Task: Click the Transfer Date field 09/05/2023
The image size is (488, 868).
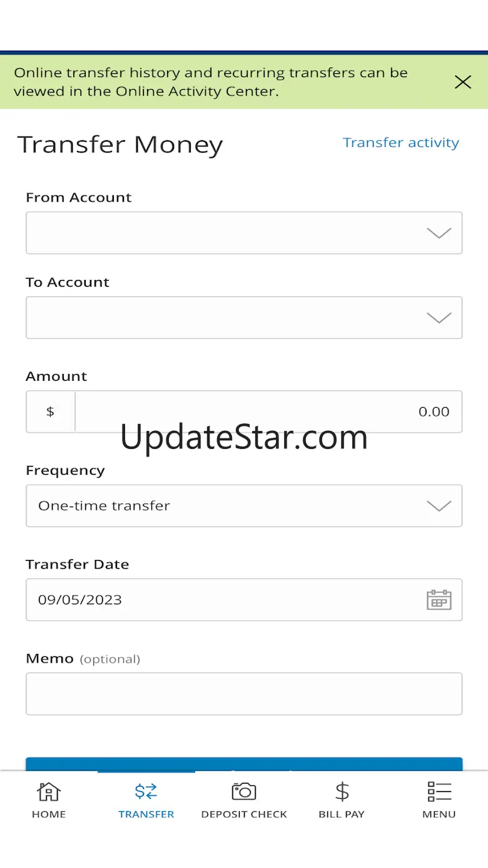Action: tap(244, 600)
